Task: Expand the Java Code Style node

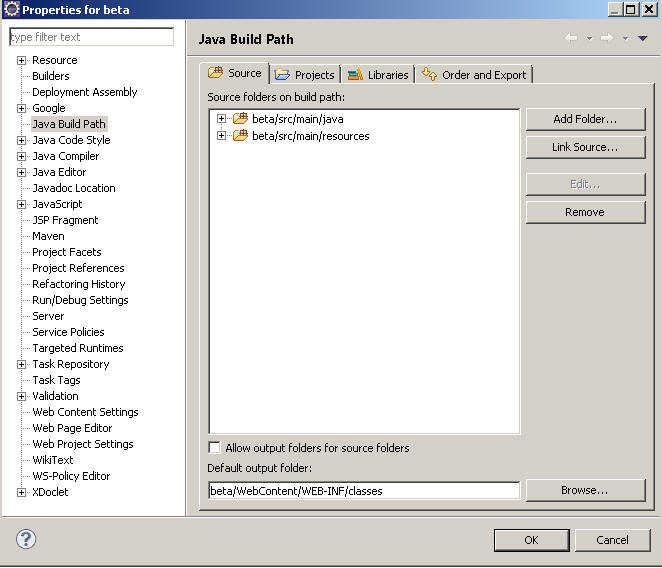Action: point(21,140)
